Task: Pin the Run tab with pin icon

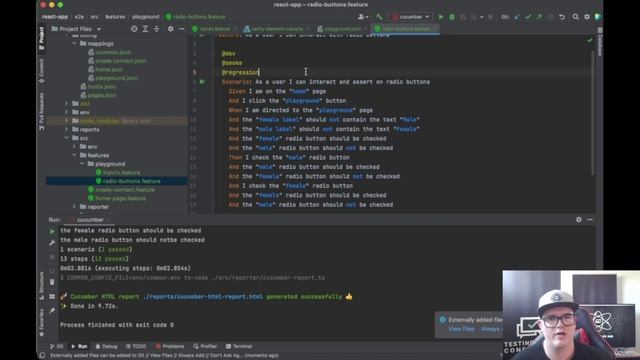Action: point(52,311)
